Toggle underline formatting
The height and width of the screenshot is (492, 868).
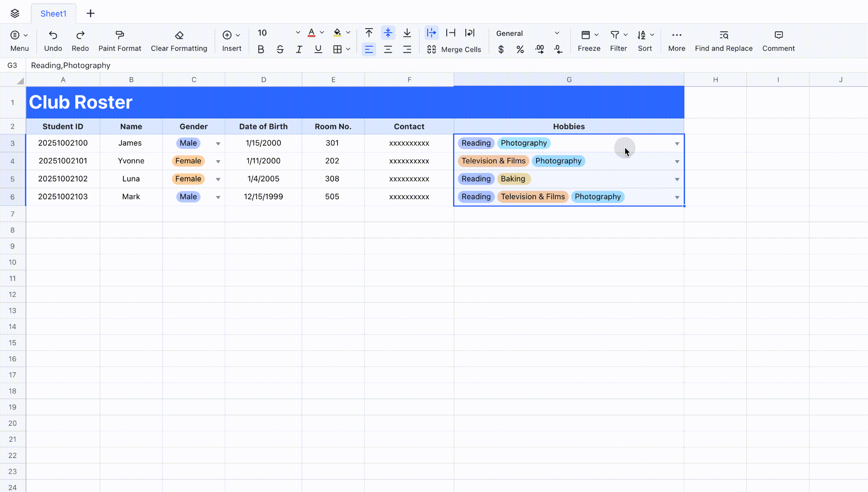coord(318,49)
